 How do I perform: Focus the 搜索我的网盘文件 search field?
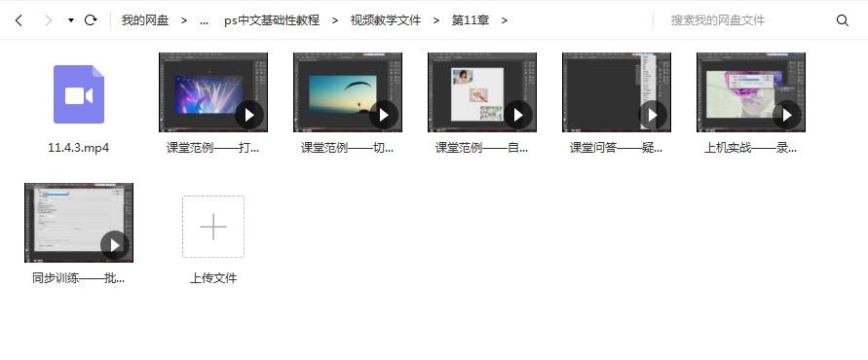click(741, 20)
